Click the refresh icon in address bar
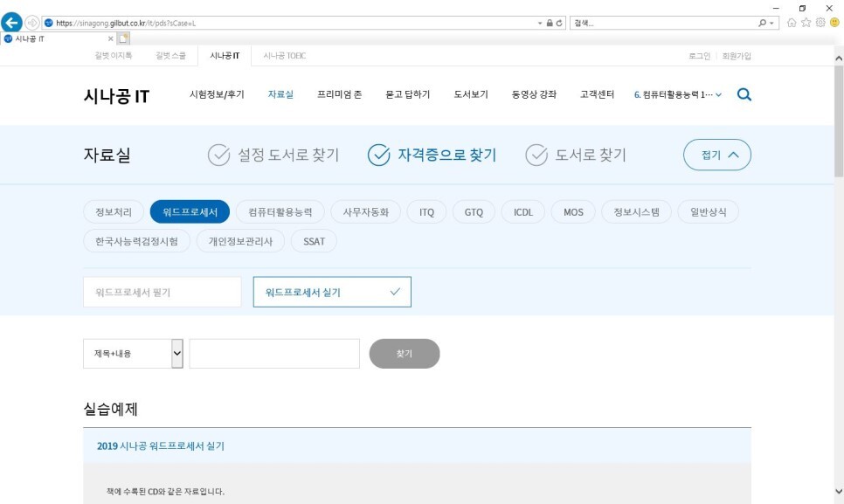The width and height of the screenshot is (844, 504). click(x=558, y=23)
